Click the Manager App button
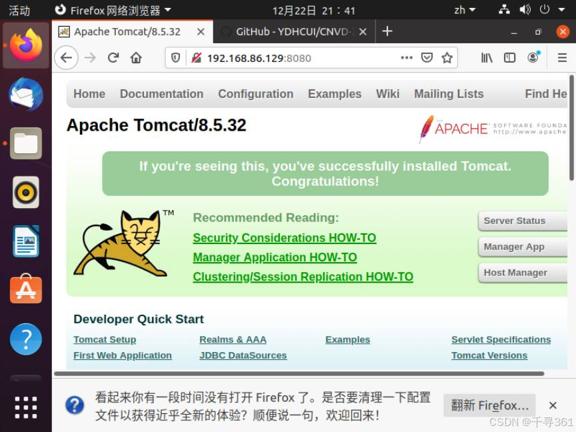This screenshot has width=576, height=432. [x=523, y=247]
